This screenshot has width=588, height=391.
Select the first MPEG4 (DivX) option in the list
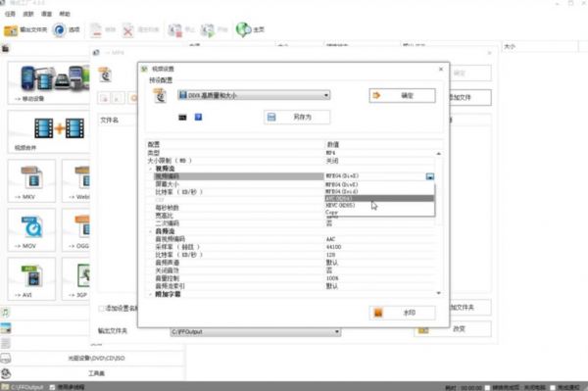click(x=379, y=184)
